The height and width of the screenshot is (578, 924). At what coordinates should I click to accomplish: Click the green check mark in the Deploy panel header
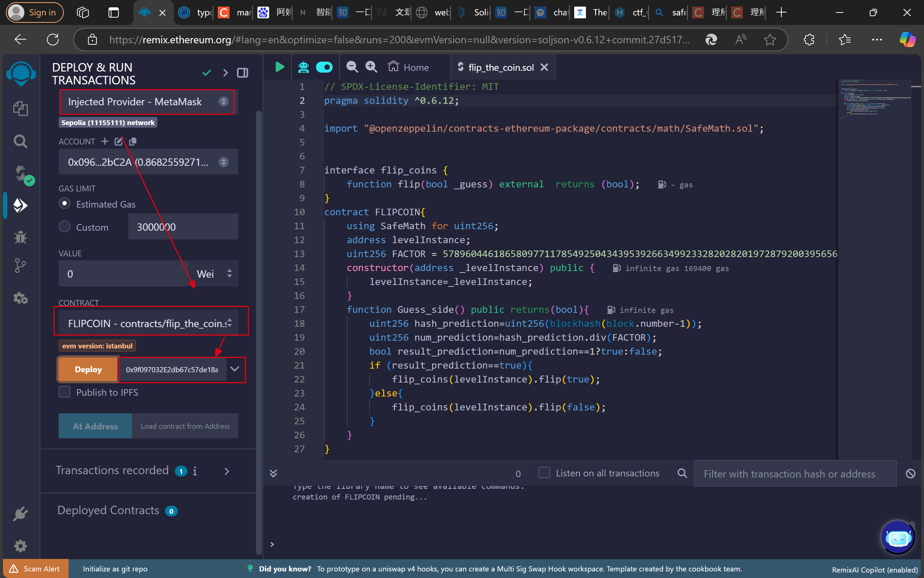(x=207, y=73)
